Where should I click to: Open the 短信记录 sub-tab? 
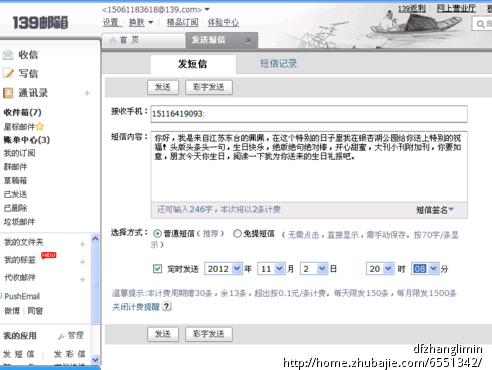[x=278, y=63]
